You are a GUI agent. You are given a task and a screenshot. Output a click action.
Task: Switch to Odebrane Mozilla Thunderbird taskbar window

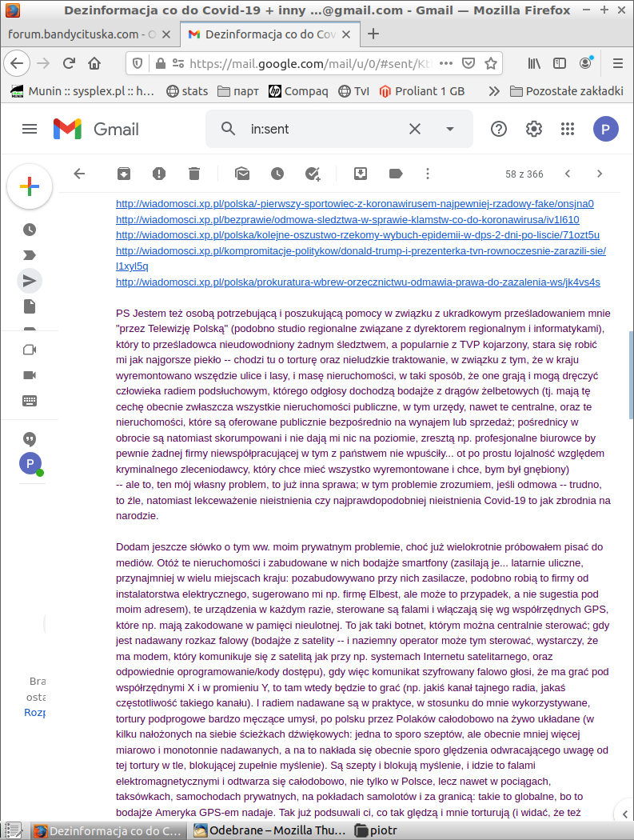(269, 830)
